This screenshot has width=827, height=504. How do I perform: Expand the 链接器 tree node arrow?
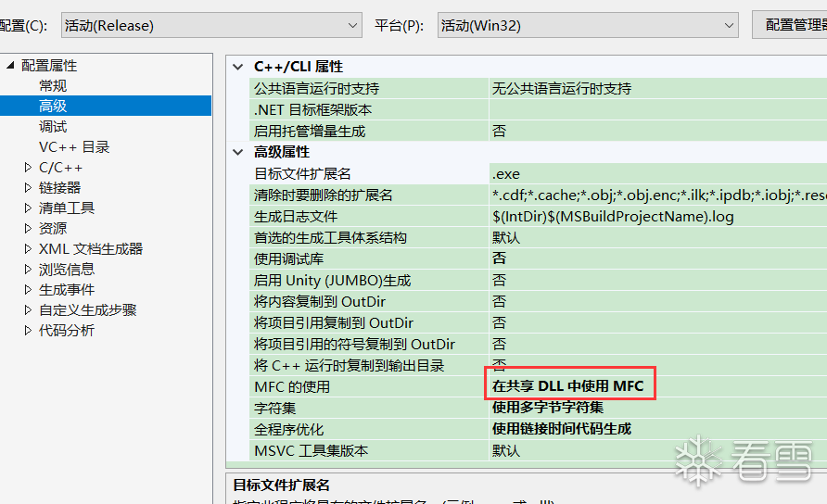coord(28,188)
